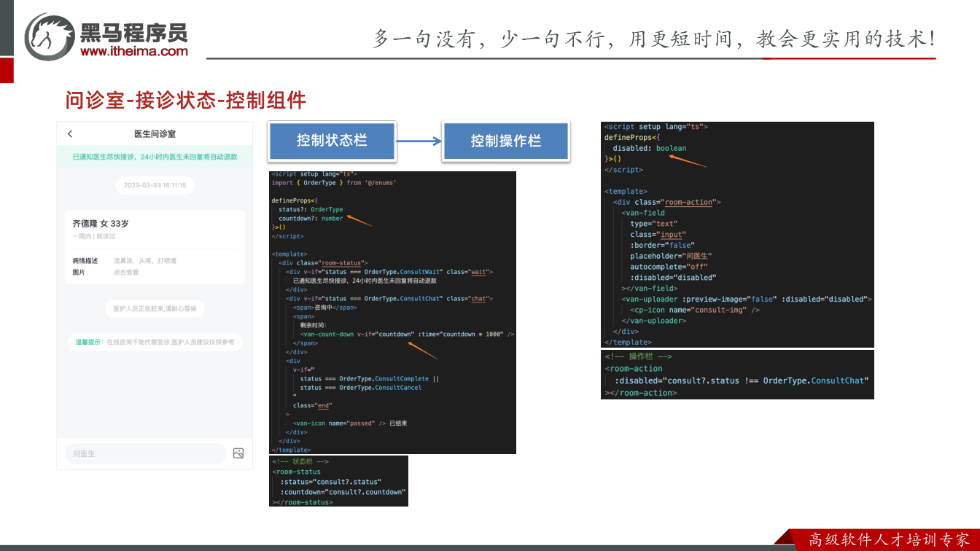Image resolution: width=980 pixels, height=551 pixels.
Task: Click the 控制操作栏 blue box
Action: pos(505,141)
